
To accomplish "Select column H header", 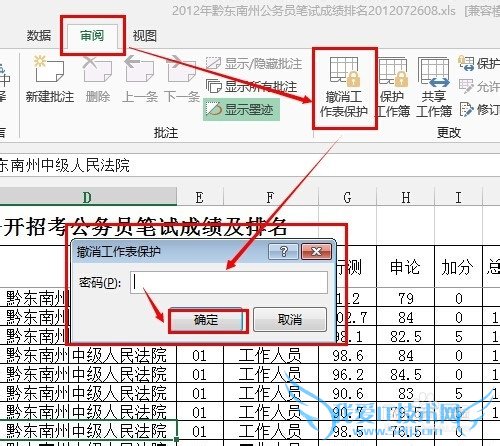I will (x=406, y=197).
